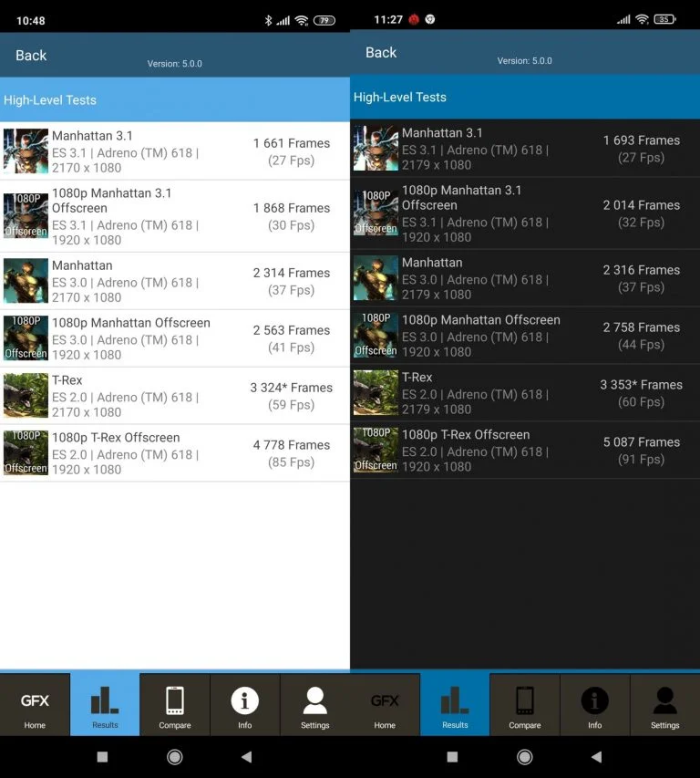Open Info tab in light screen
Viewport: 700px width, 778px height.
(x=245, y=704)
